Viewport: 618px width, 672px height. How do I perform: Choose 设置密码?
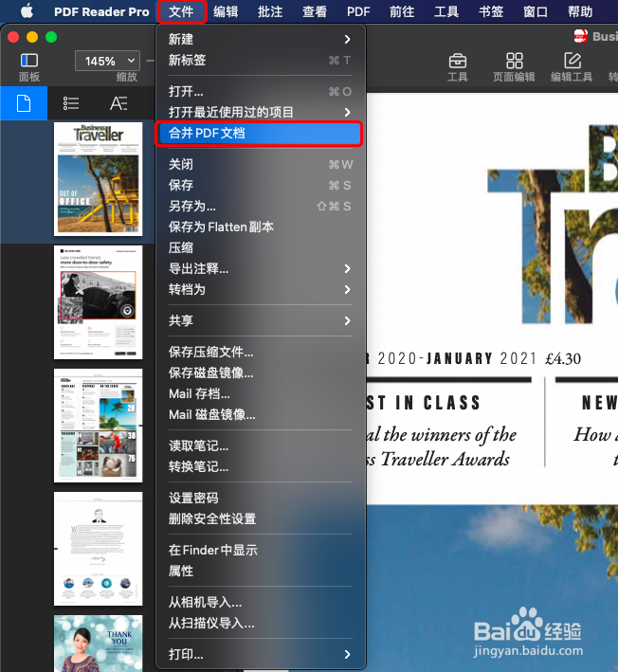tap(260, 498)
